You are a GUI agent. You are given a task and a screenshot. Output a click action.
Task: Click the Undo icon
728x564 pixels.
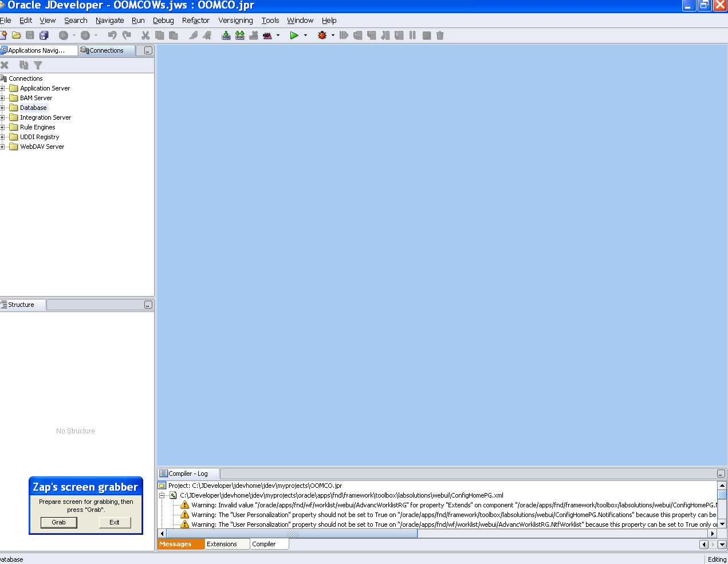pos(112,36)
